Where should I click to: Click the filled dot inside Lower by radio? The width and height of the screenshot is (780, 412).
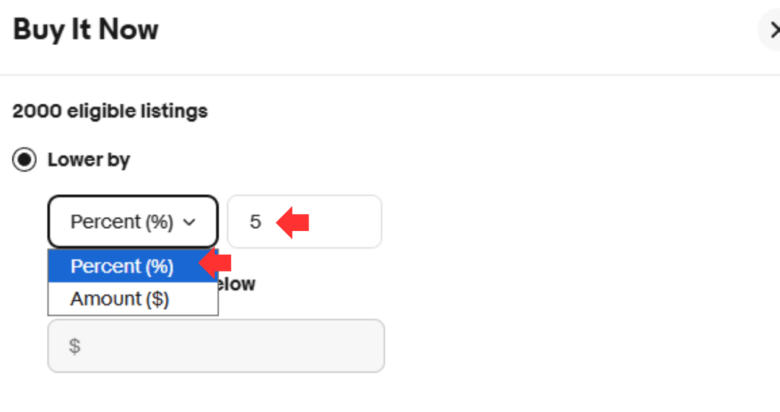pos(24,160)
